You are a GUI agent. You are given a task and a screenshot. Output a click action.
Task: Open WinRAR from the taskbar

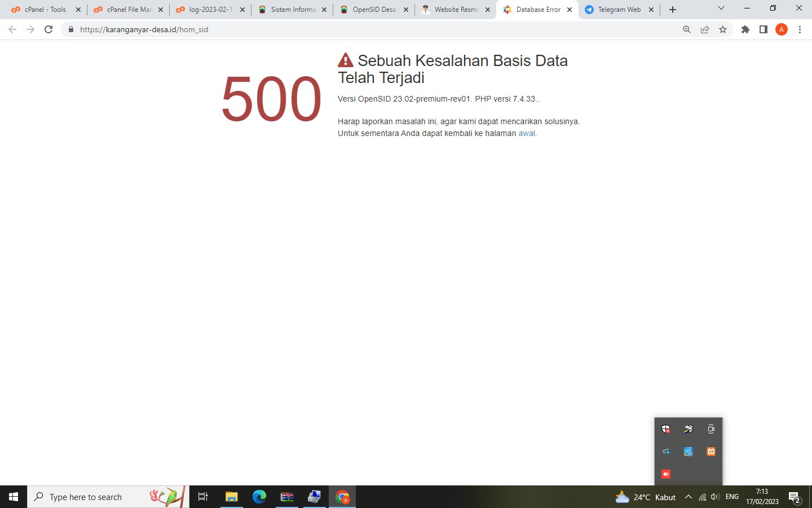coord(287,497)
